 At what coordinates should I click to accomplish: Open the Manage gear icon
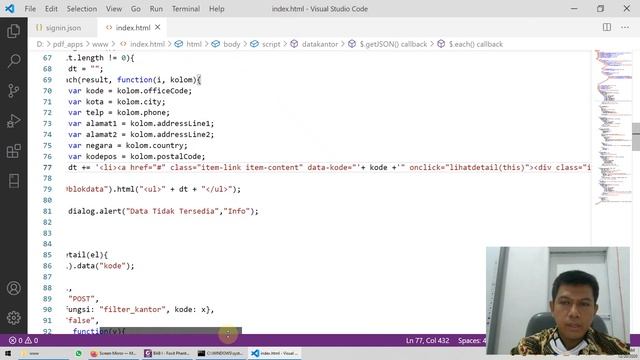(13, 318)
